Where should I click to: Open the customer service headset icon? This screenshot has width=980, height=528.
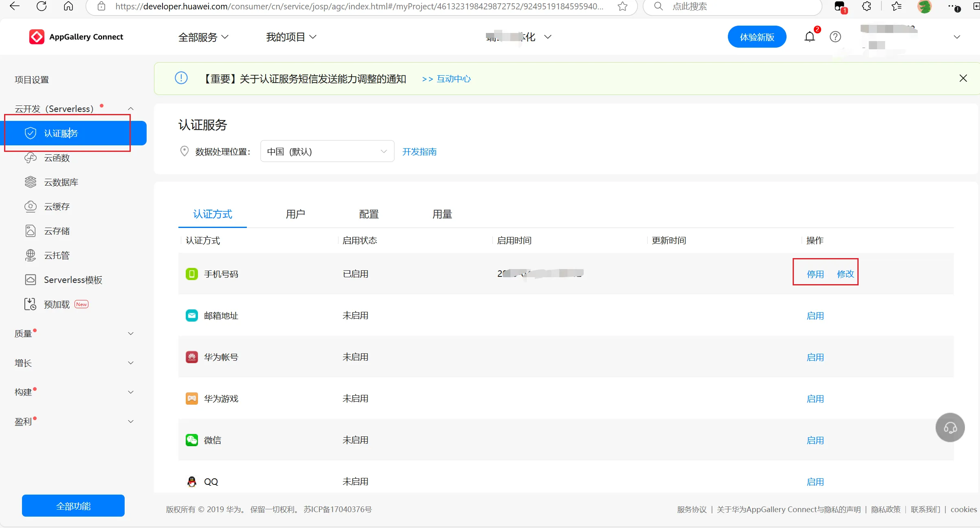[950, 427]
